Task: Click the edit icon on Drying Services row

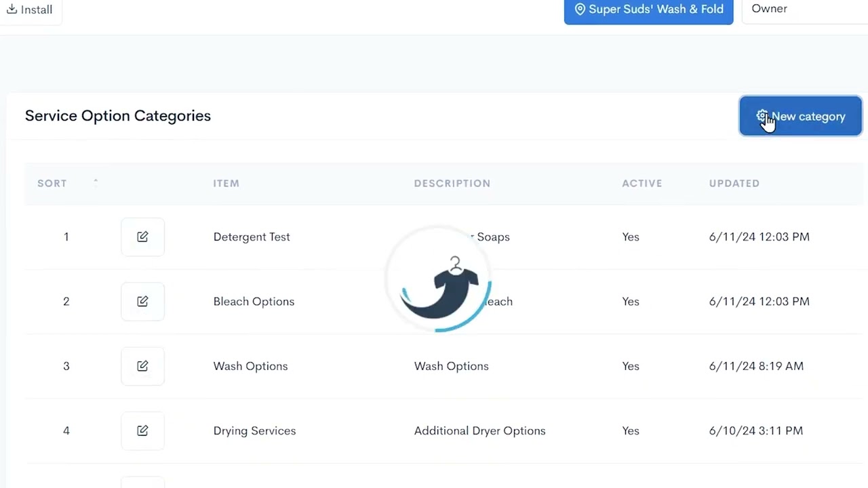Action: [142, 430]
